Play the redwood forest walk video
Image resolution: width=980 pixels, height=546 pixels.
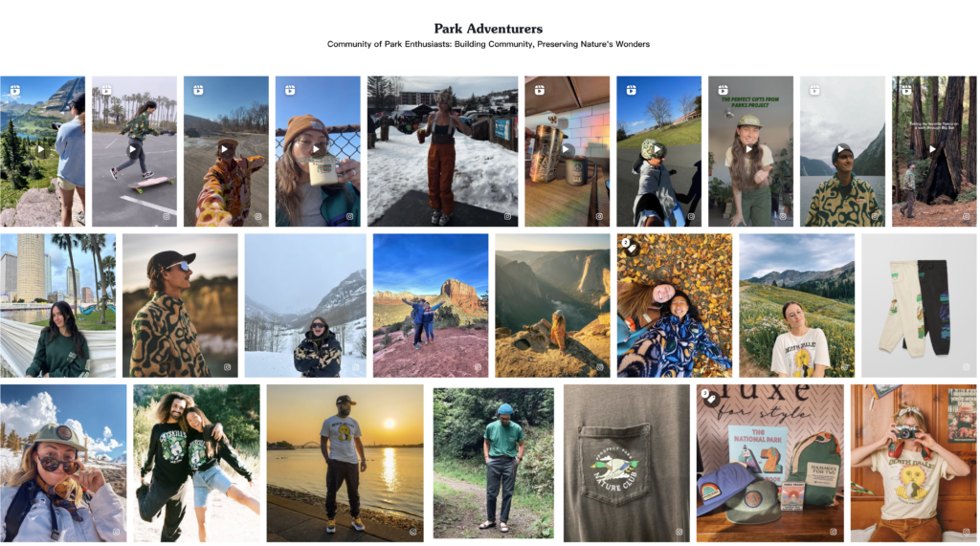(933, 150)
